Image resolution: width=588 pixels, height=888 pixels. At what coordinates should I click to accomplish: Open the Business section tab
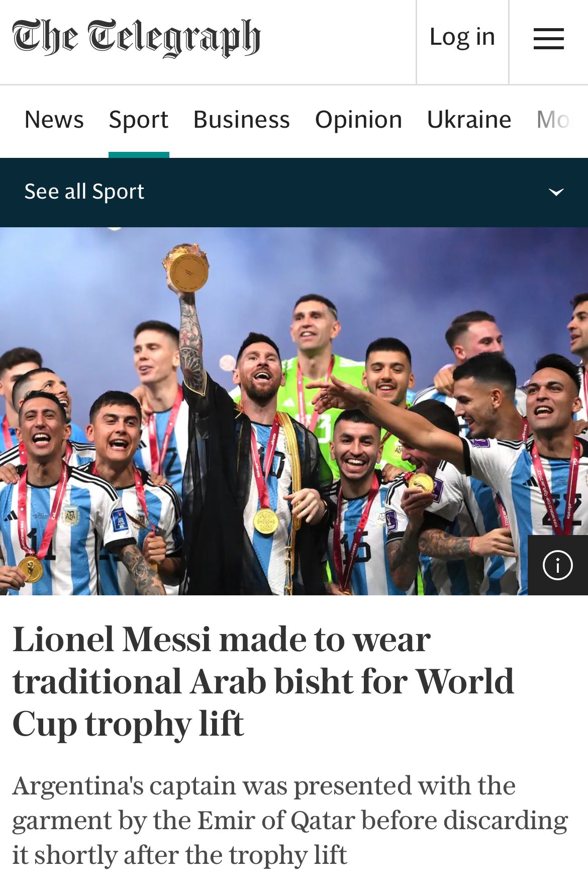(x=242, y=120)
